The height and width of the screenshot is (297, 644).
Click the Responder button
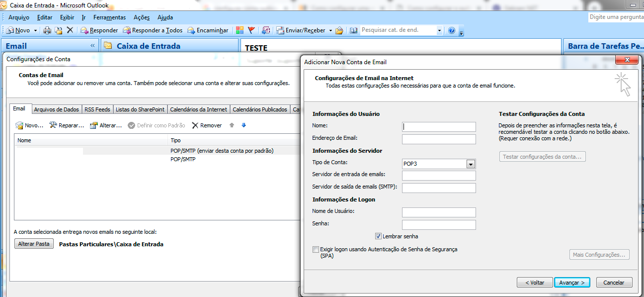[99, 30]
